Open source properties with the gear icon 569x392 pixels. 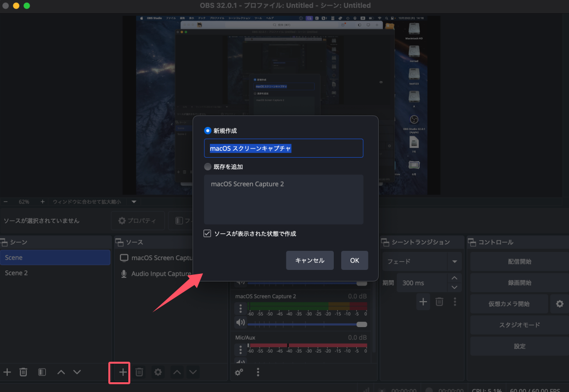click(158, 371)
